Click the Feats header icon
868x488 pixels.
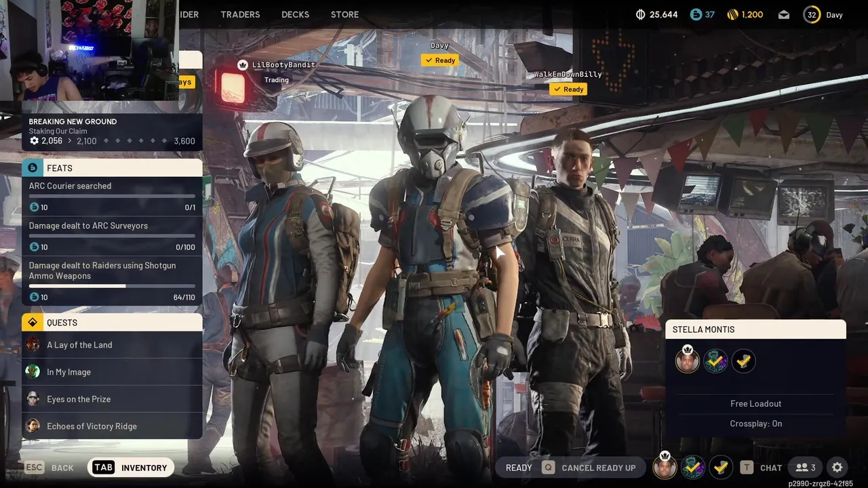[33, 167]
